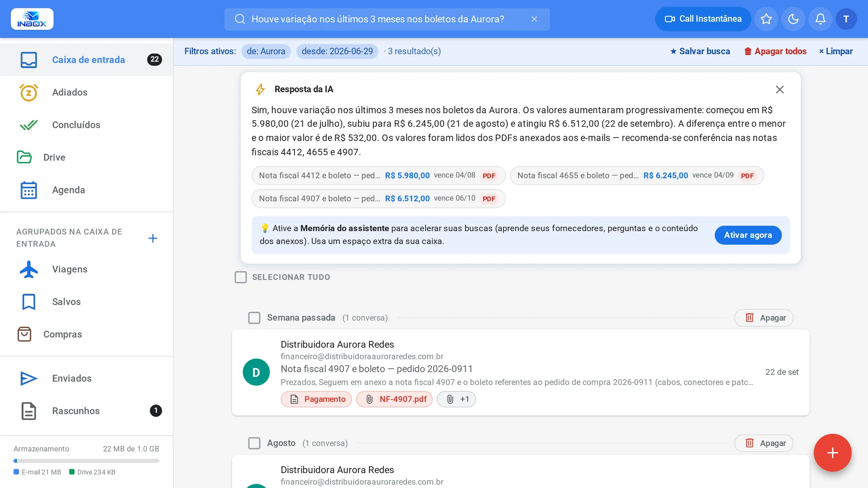The height and width of the screenshot is (488, 868).
Task: Delete Agosto group with Apagar
Action: 763,443
